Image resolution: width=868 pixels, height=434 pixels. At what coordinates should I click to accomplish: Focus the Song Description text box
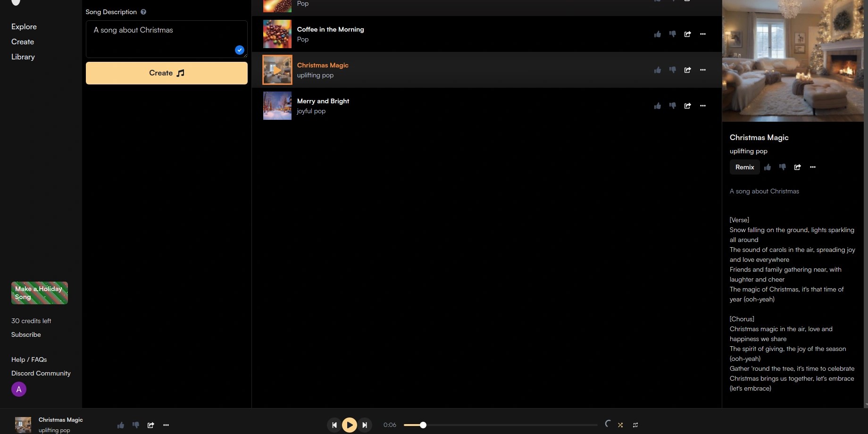coord(167,39)
